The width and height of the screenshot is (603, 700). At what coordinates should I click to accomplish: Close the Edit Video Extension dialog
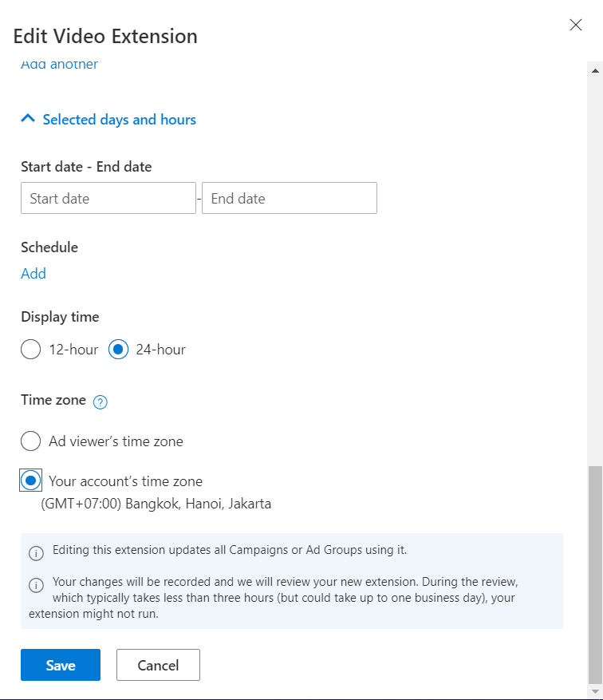(x=576, y=25)
